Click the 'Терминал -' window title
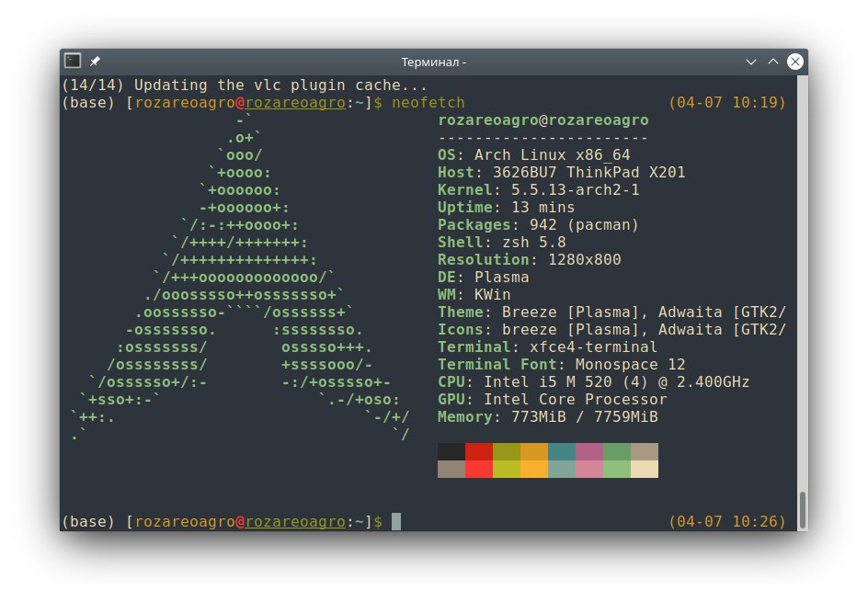The image size is (868, 602). [x=433, y=62]
